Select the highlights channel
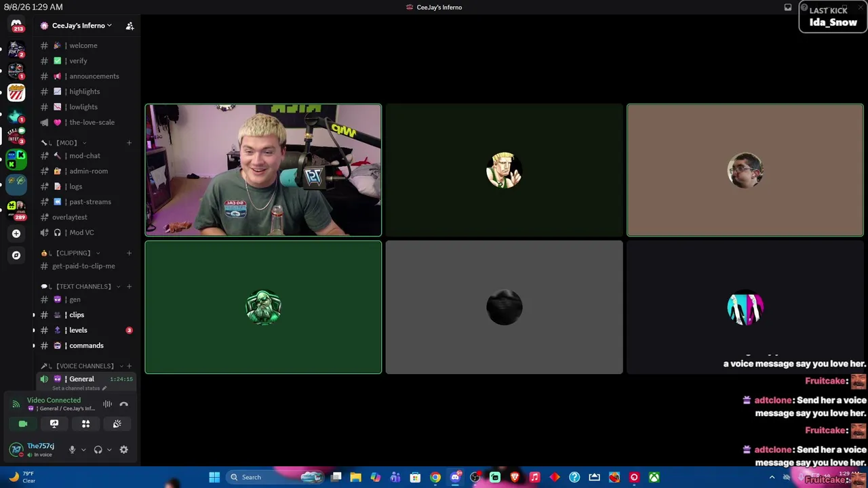 [86, 91]
